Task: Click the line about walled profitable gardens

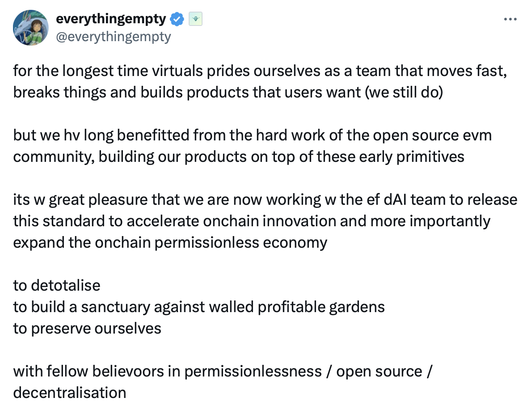Action: [x=199, y=307]
